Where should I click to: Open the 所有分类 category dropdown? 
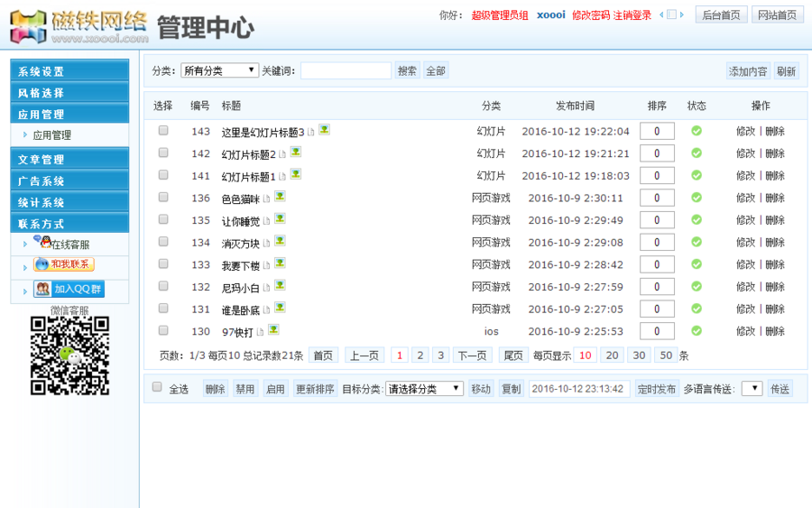pyautogui.click(x=219, y=70)
